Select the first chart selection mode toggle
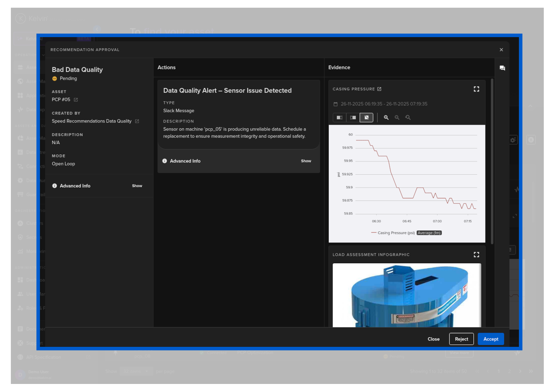Viewport: 555px width, 392px height. pyautogui.click(x=339, y=118)
